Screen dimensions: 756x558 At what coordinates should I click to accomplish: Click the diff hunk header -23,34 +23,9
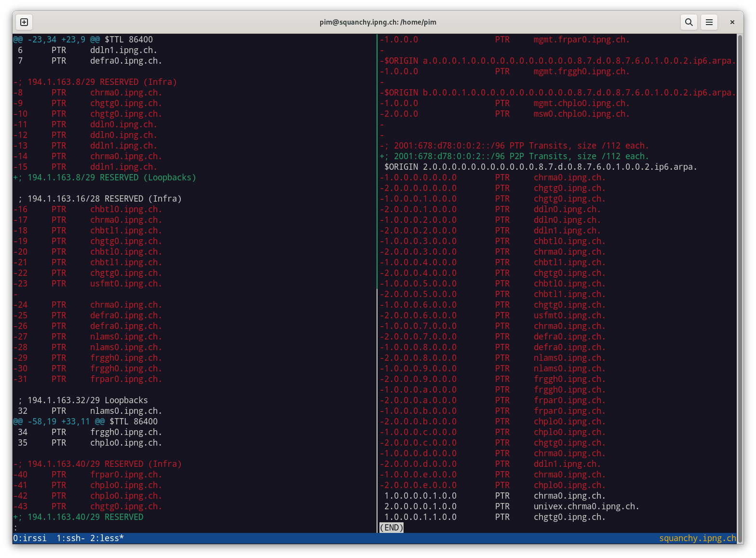coord(56,40)
